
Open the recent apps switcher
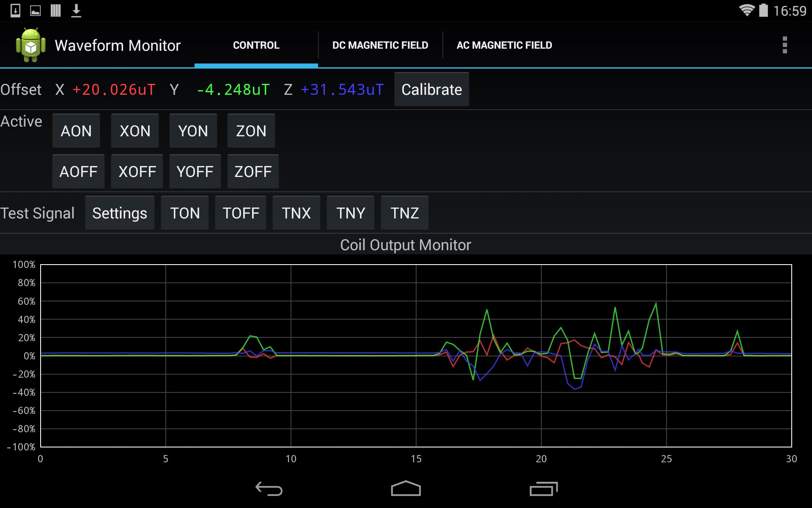(x=544, y=488)
